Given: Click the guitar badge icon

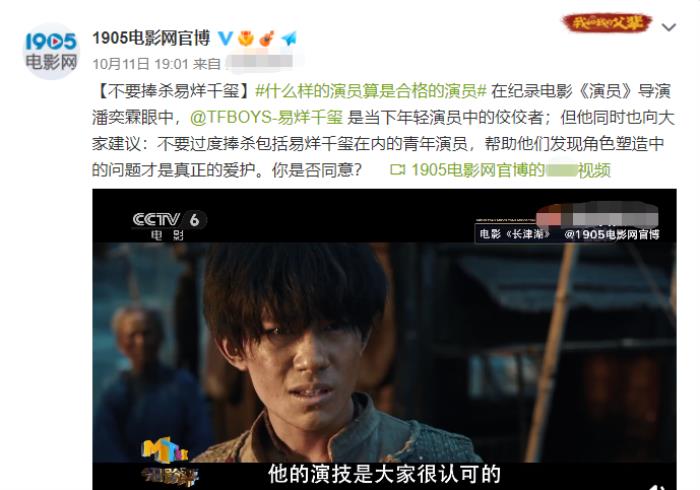Looking at the screenshot, I should [267, 38].
